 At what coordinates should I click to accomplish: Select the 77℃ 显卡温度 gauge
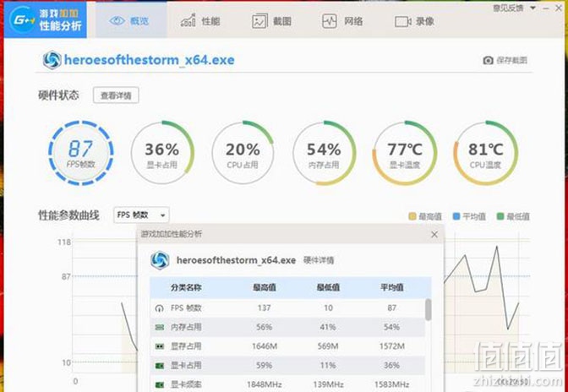405,153
